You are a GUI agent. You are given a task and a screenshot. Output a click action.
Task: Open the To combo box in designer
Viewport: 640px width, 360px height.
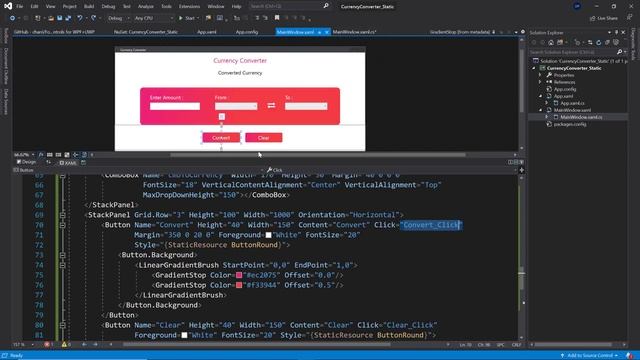(306, 106)
